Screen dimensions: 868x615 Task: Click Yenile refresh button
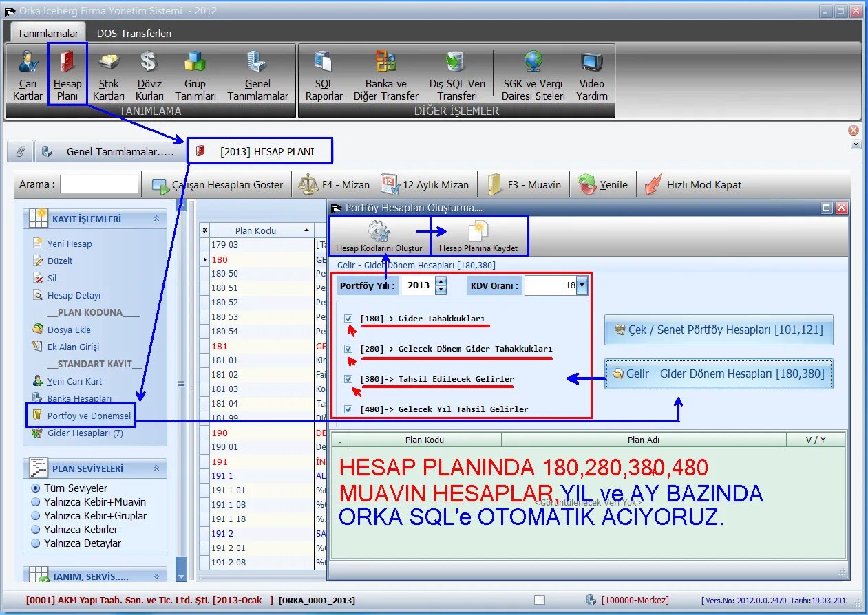coord(603,184)
